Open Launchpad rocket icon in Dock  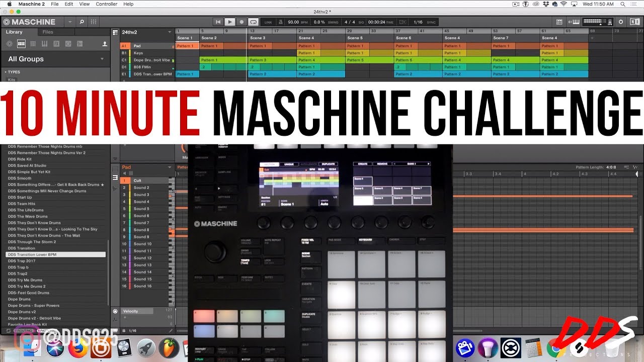pos(145,348)
